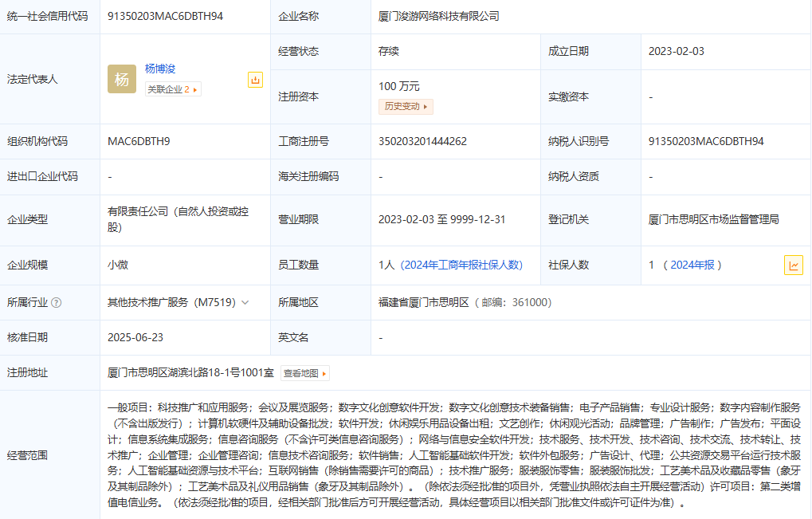Open the 2024年报 link in 社保人数
This screenshot has width=812, height=519.
point(692,265)
